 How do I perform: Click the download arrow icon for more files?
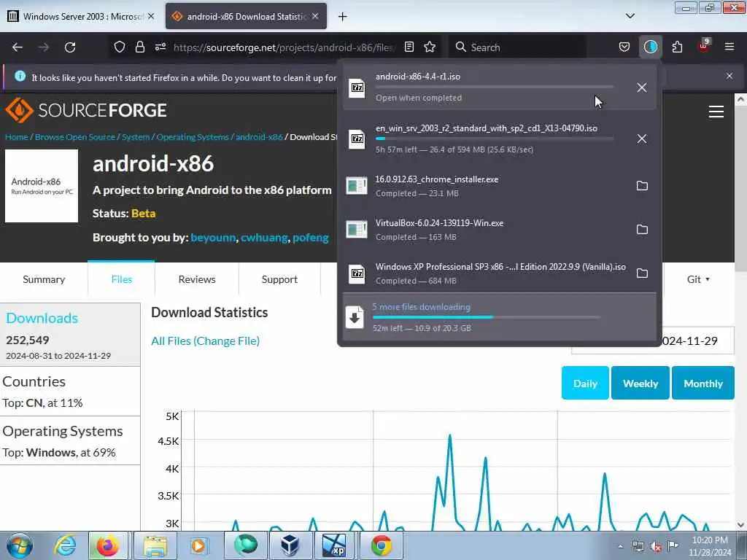tap(355, 318)
